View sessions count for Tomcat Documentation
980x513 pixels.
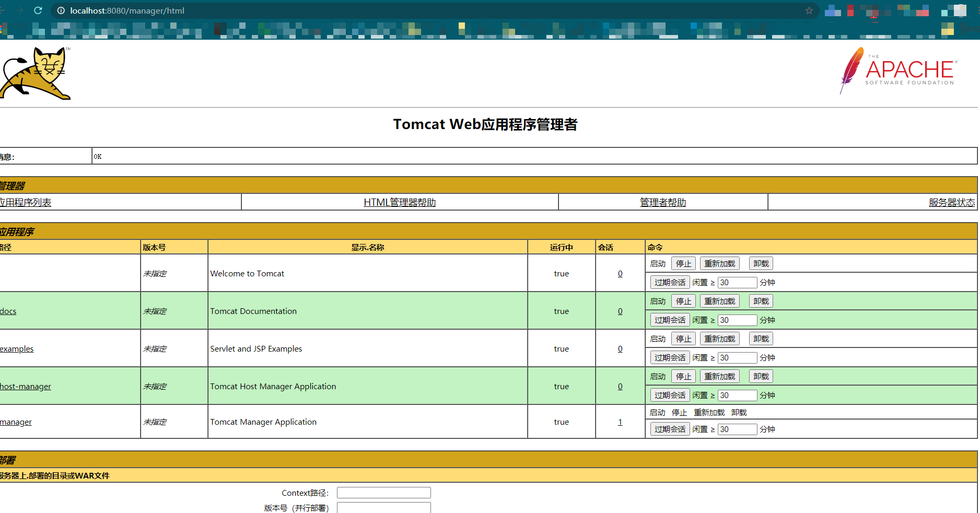[620, 311]
